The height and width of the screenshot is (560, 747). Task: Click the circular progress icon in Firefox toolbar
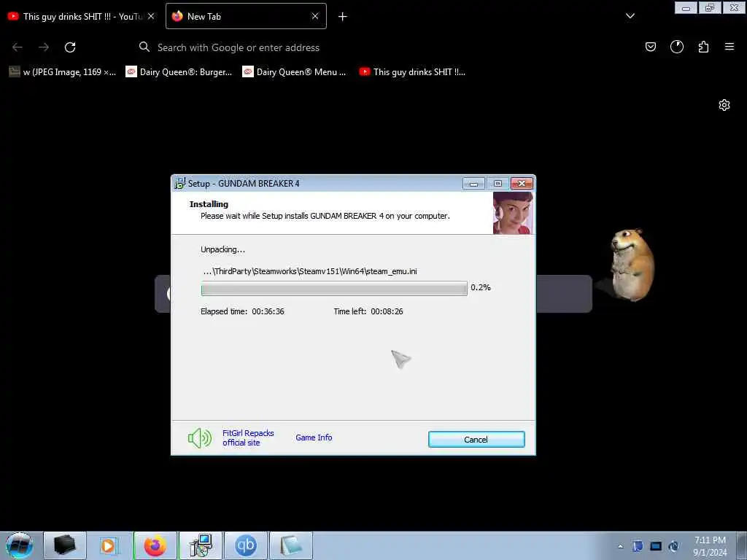[x=676, y=47]
